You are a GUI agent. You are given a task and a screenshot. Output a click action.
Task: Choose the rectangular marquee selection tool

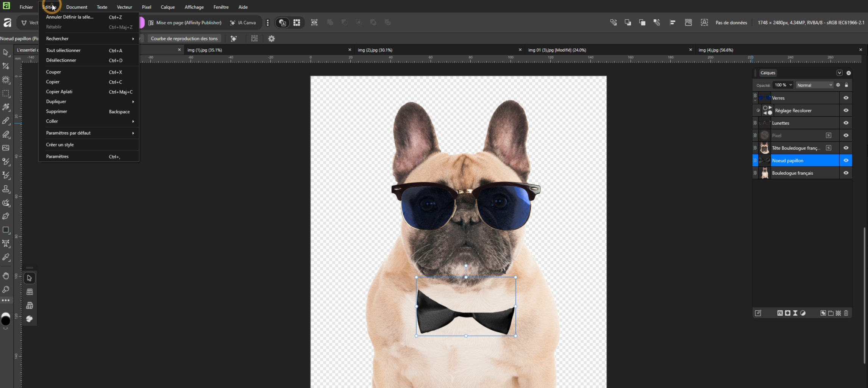6,94
